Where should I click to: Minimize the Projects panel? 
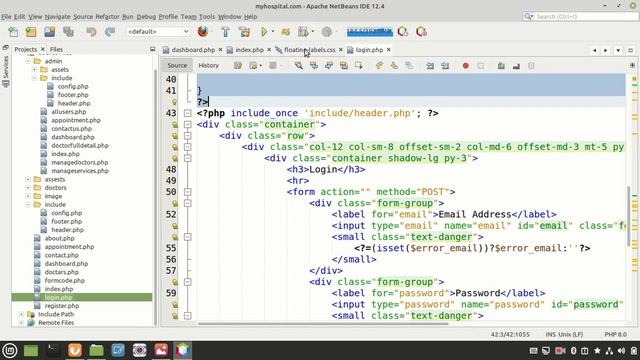click(x=153, y=49)
